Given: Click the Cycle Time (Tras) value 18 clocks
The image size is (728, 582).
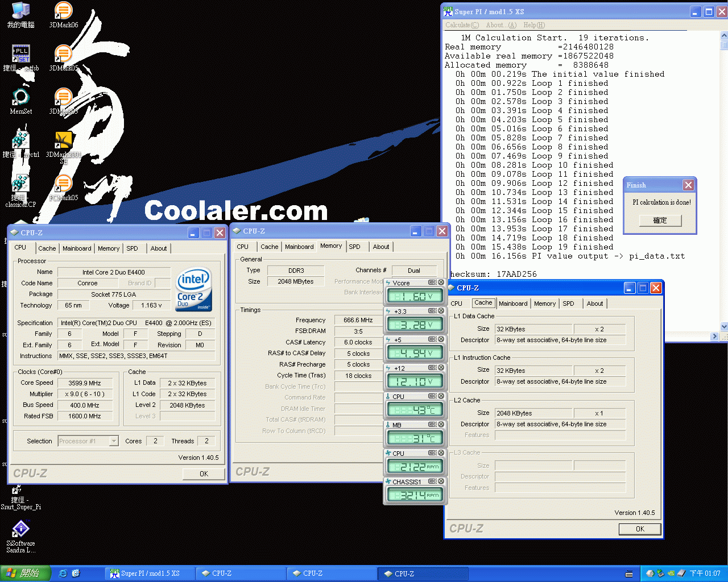Looking at the screenshot, I should pos(358,376).
